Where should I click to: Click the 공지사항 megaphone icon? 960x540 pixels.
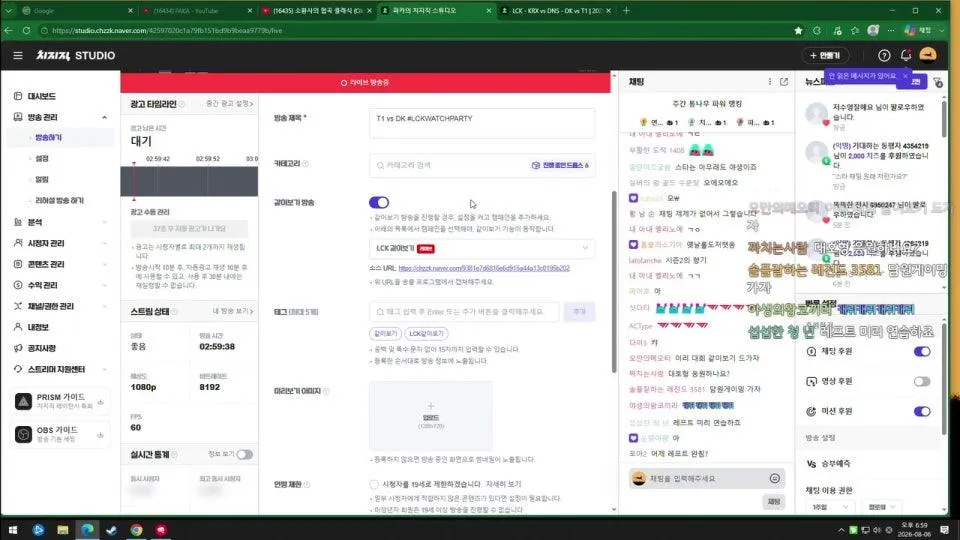coord(18,348)
